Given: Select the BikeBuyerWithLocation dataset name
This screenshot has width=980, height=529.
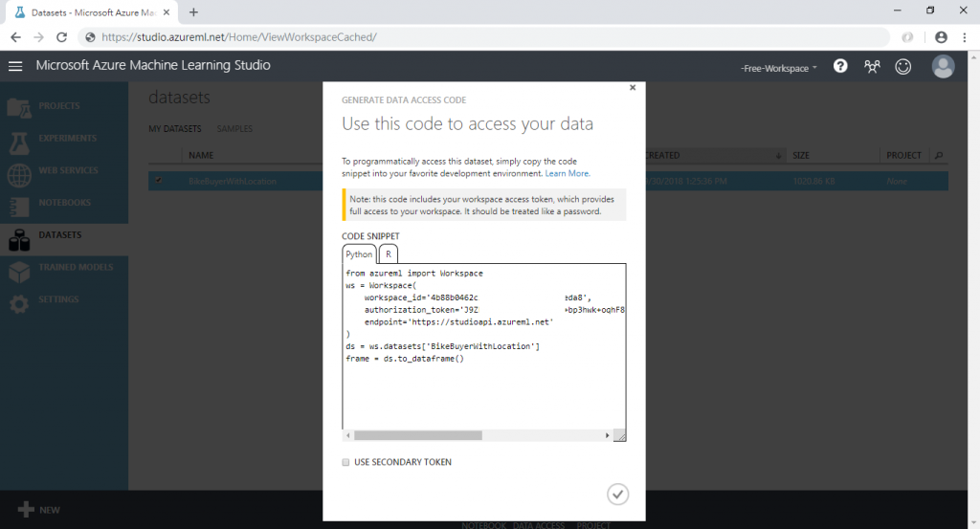Looking at the screenshot, I should 233,181.
